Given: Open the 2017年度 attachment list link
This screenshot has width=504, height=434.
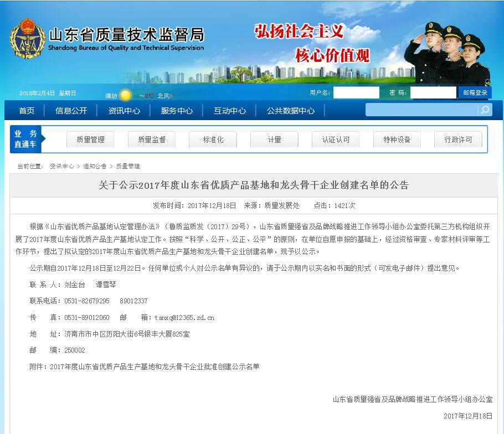Looking at the screenshot, I should click(x=155, y=366).
